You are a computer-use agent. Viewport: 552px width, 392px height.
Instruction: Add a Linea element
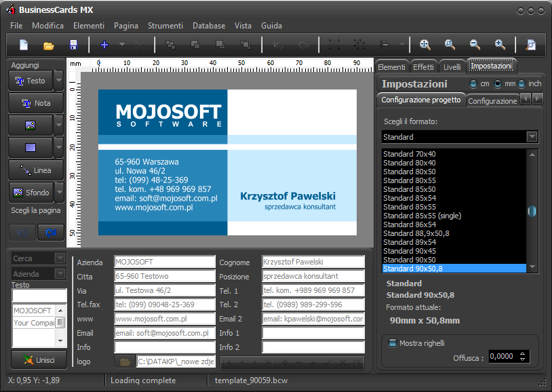(x=36, y=170)
